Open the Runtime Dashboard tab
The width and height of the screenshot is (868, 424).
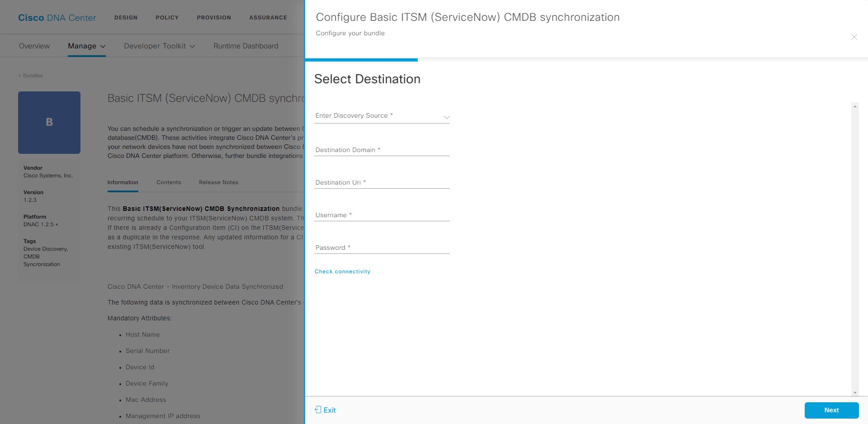(246, 46)
